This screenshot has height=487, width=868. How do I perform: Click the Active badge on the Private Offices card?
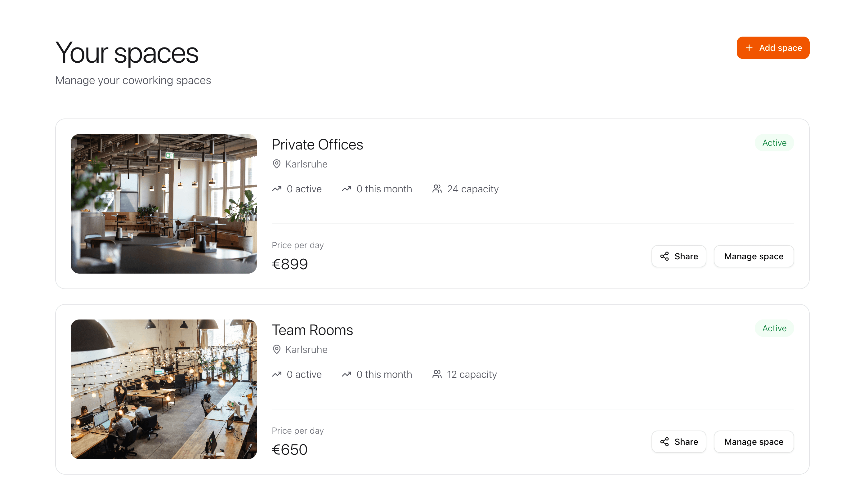774,143
